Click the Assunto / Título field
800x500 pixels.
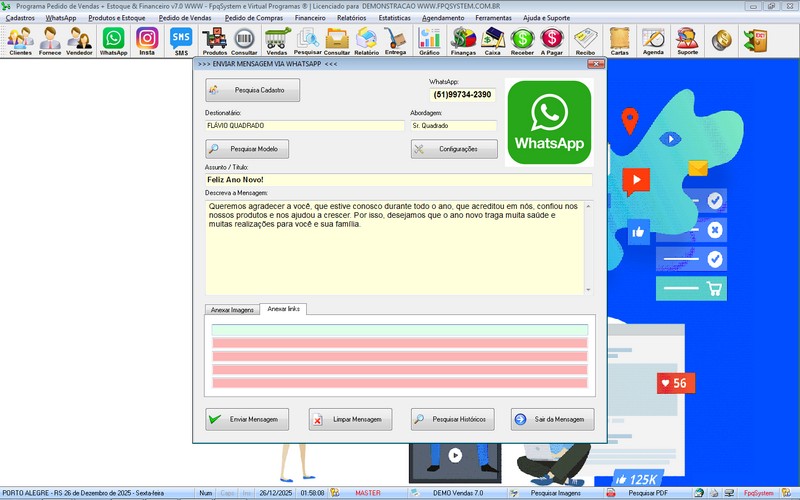coord(398,180)
